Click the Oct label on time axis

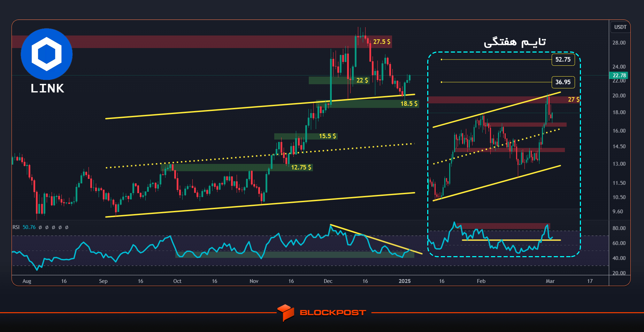click(177, 281)
